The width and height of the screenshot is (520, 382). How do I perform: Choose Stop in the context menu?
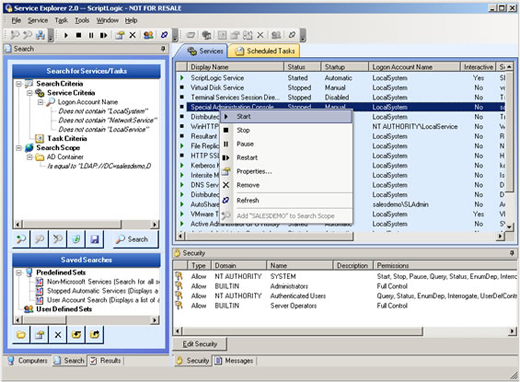286,130
